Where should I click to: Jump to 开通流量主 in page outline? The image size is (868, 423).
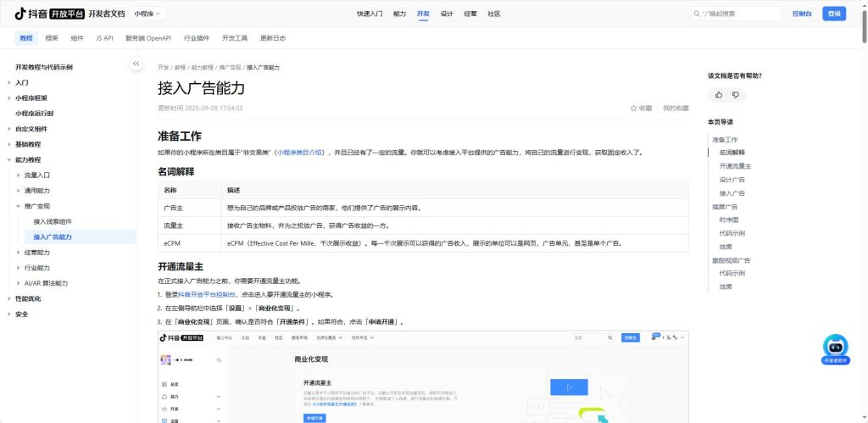(735, 166)
